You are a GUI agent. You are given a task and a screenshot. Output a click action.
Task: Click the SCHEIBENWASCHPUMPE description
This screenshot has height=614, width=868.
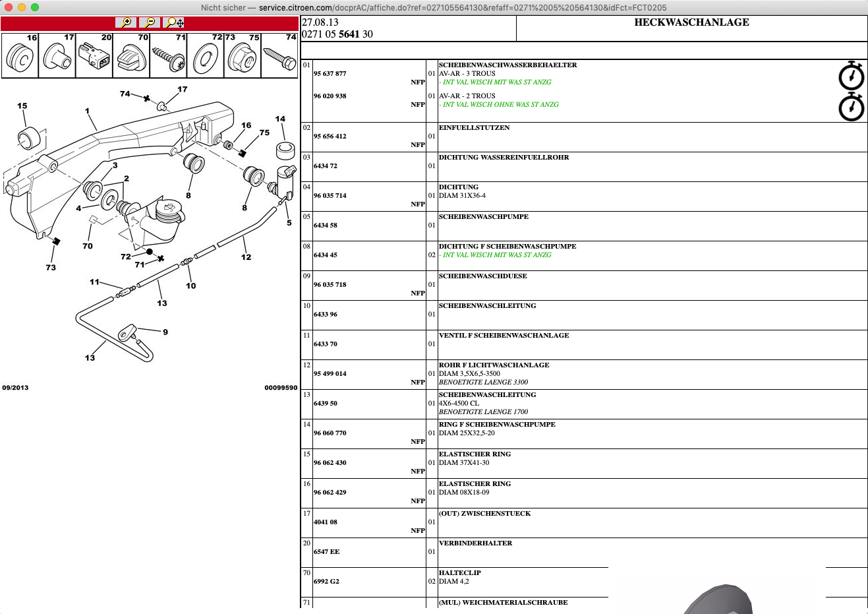(x=484, y=216)
